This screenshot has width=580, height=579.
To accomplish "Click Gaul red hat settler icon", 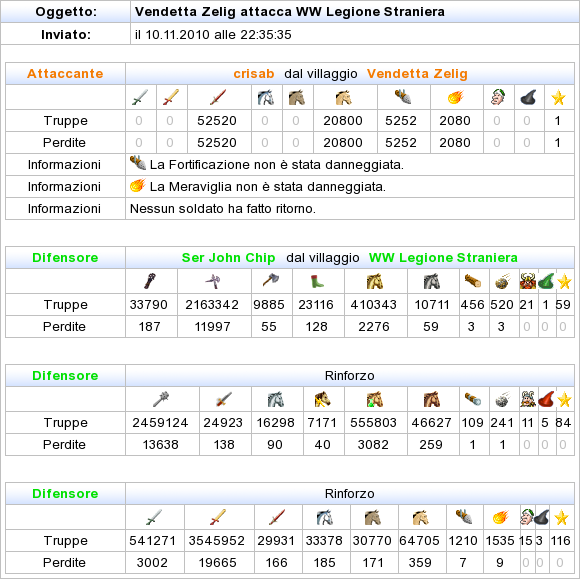I will click(546, 399).
